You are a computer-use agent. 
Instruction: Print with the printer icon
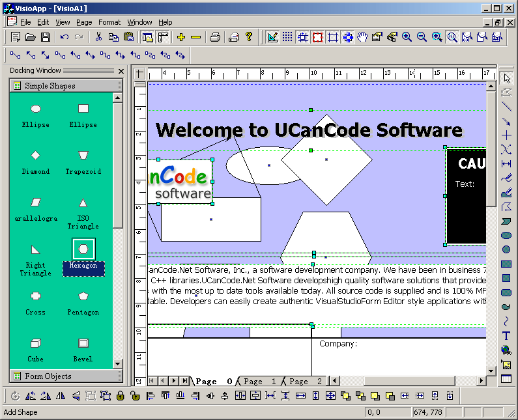click(215, 37)
